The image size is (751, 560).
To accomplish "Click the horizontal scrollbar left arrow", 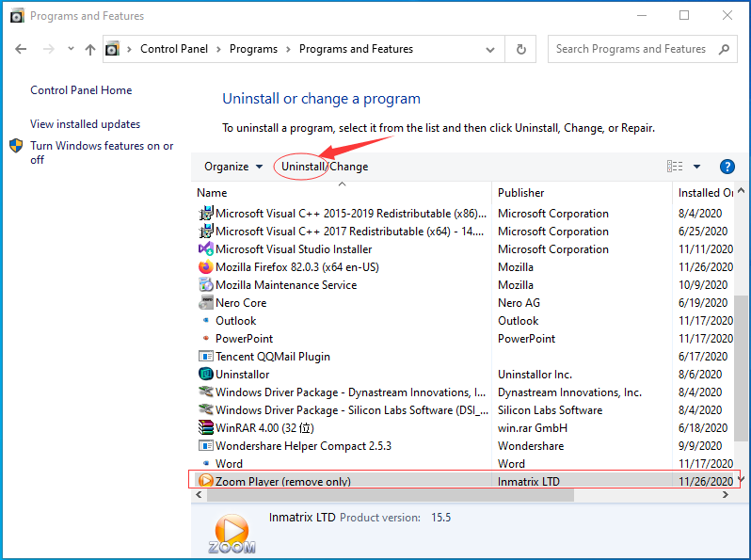I will point(199,495).
